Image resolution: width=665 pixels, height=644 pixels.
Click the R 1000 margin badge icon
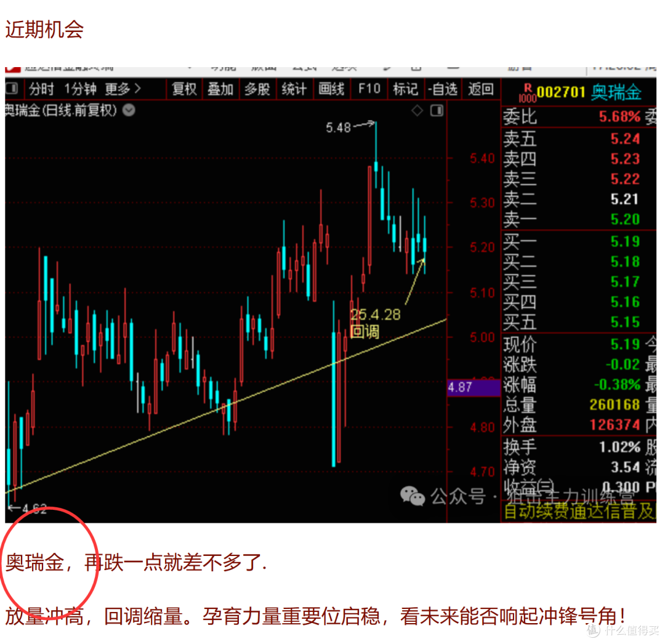pos(528,93)
